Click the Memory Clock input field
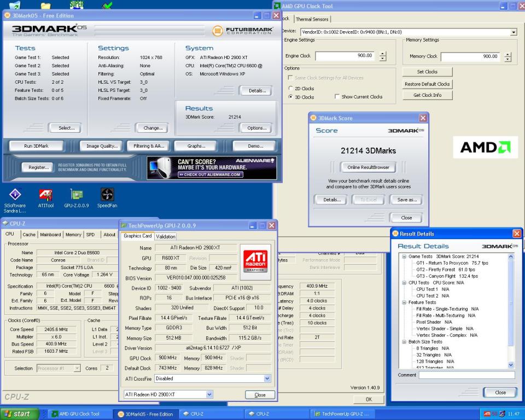Image resolution: width=525 pixels, height=420 pixels. (x=470, y=57)
